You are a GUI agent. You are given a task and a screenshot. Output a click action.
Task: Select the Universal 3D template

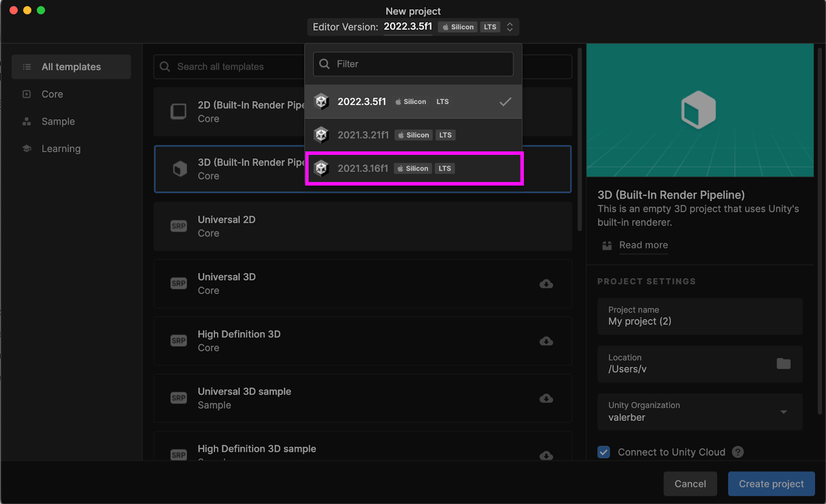pos(362,284)
